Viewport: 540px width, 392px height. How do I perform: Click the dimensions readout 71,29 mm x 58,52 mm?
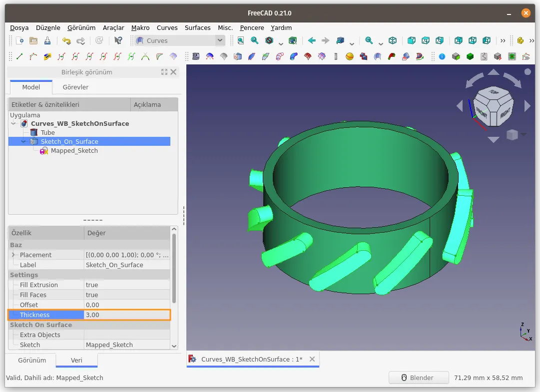[x=488, y=378]
